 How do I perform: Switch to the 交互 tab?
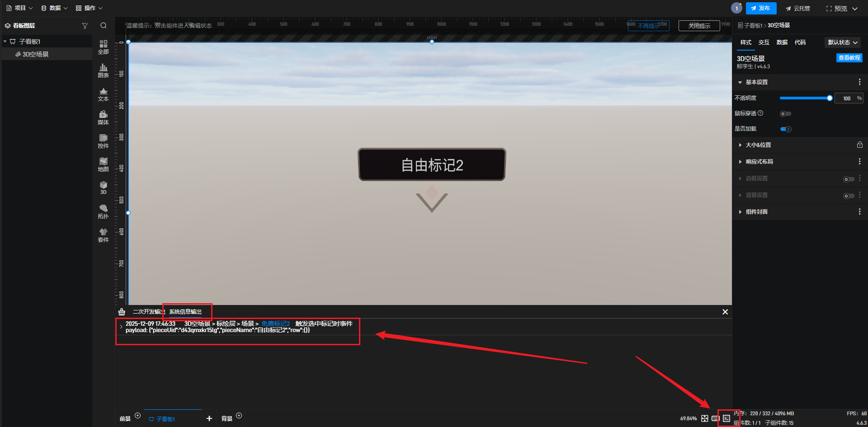[x=764, y=42]
